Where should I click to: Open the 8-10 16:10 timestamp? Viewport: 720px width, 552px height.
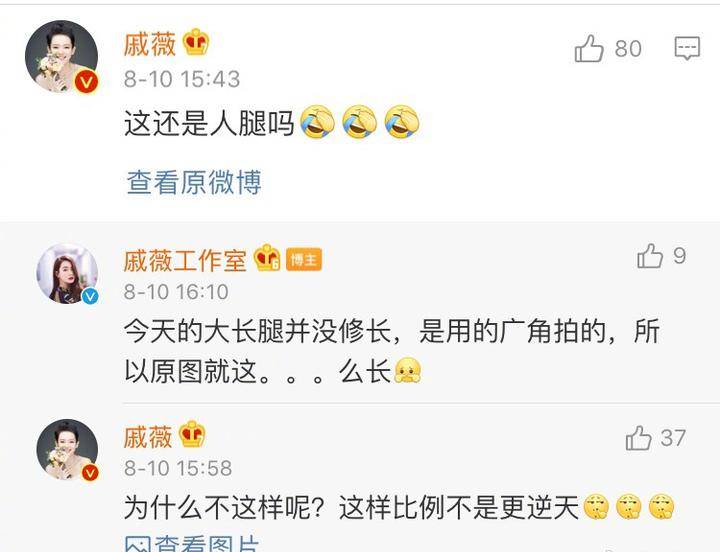176,292
